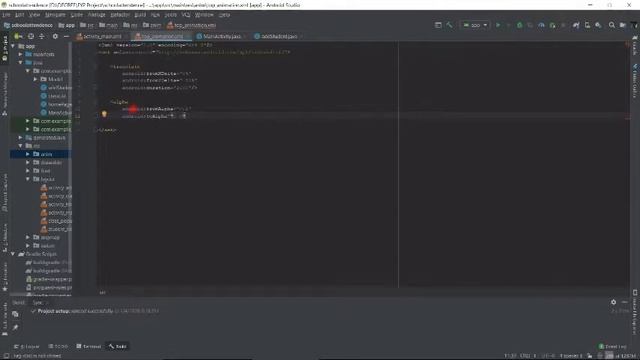Screen dimensions: 640x360
Task: Collapse the Gradle Scripts node
Action: coord(13,254)
